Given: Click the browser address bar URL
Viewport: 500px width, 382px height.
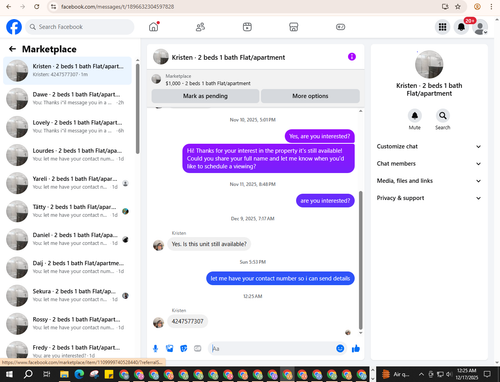Looking at the screenshot, I should (117, 6).
